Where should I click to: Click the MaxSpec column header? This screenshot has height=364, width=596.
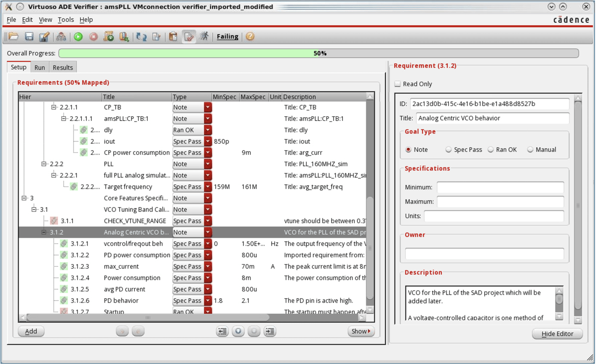[253, 97]
